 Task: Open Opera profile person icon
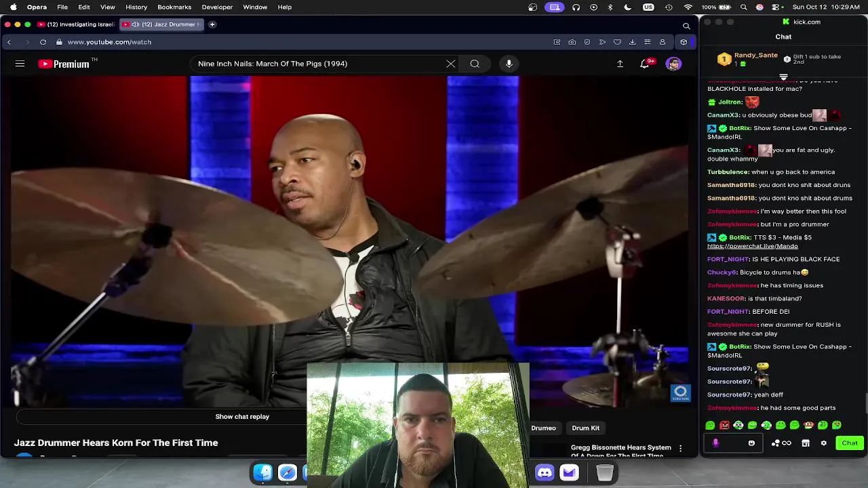663,42
